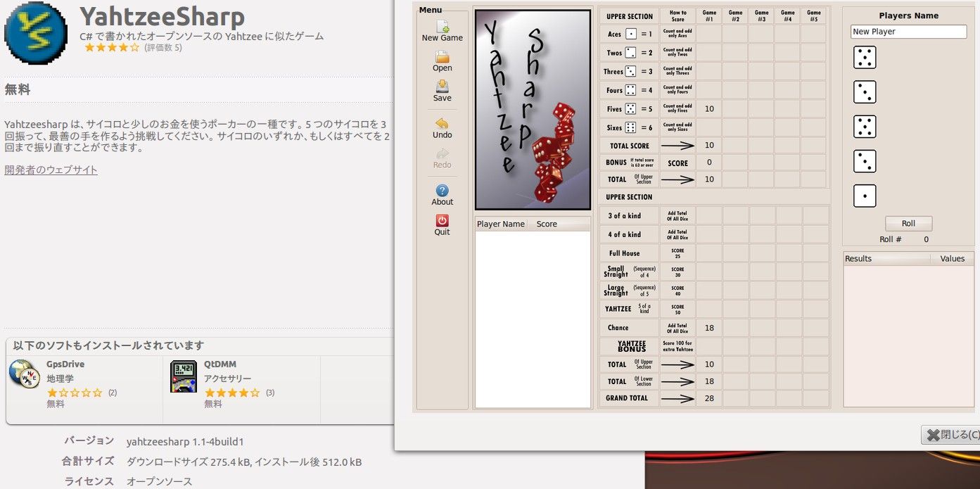This screenshot has width=980, height=489.
Task: Select the GpsDrive application icon
Action: [25, 374]
